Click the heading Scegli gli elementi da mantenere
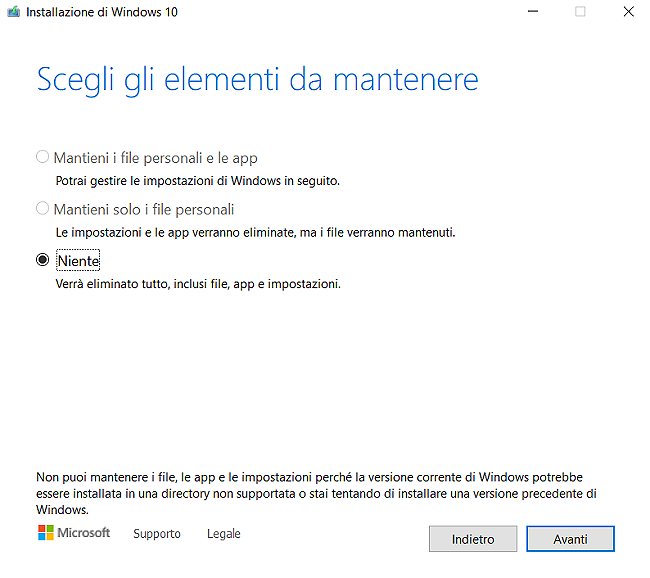 click(257, 79)
